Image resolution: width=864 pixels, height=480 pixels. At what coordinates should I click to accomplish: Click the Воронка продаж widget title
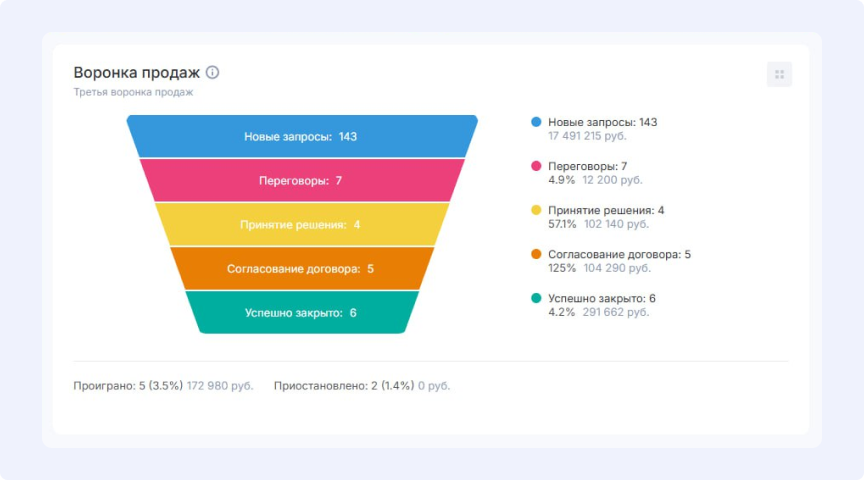tap(137, 73)
